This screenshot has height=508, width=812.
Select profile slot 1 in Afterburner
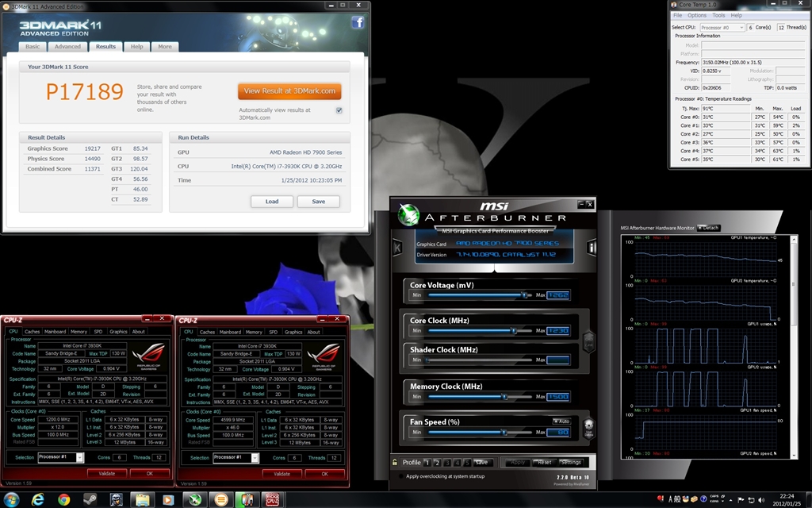(x=427, y=463)
